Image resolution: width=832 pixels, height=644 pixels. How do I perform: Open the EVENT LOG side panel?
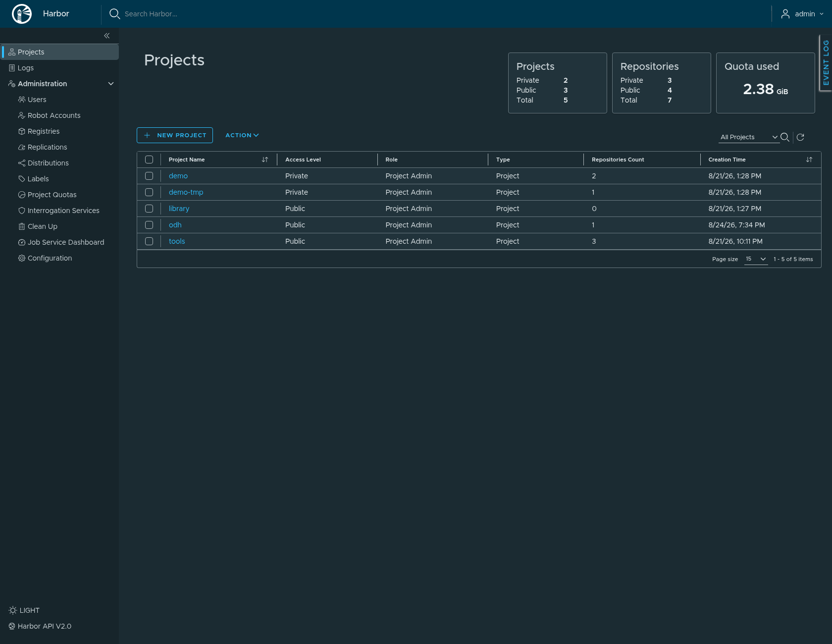coord(826,63)
